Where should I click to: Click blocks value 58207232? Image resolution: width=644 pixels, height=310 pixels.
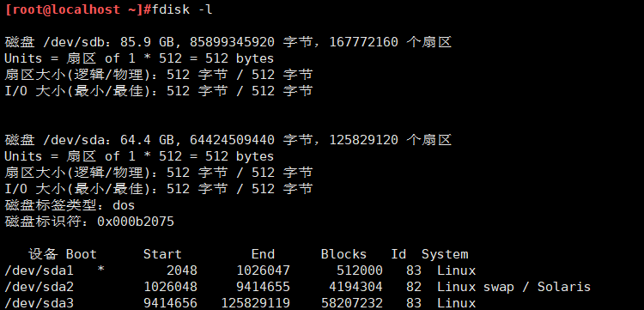click(352, 303)
